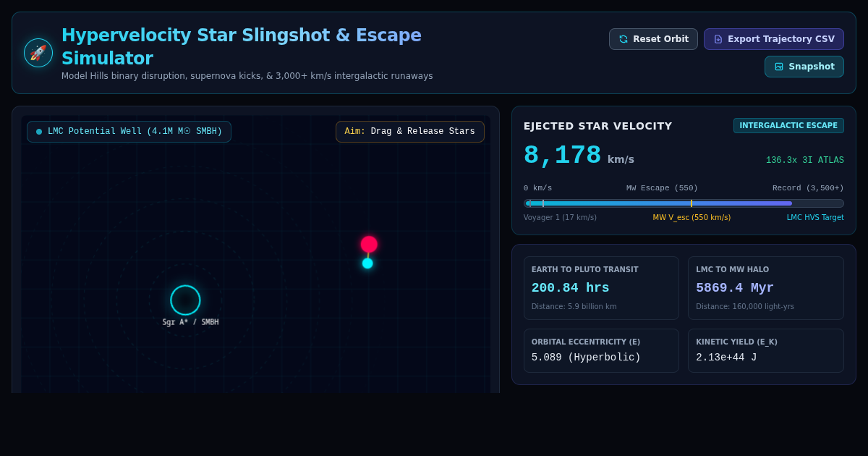Click the Reset Orbit button
Viewport: 868px width, 456px height.
[x=653, y=39]
